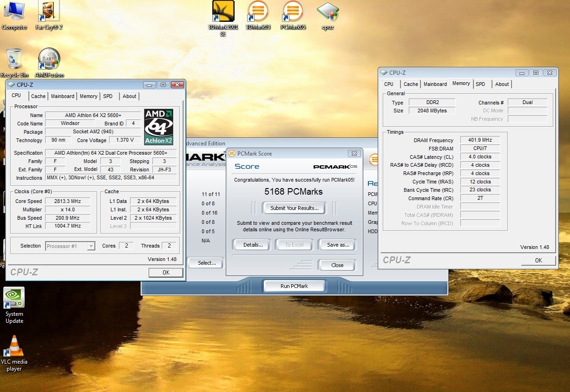Click the To Excel button
Image resolution: width=570 pixels, height=392 pixels.
tap(295, 245)
